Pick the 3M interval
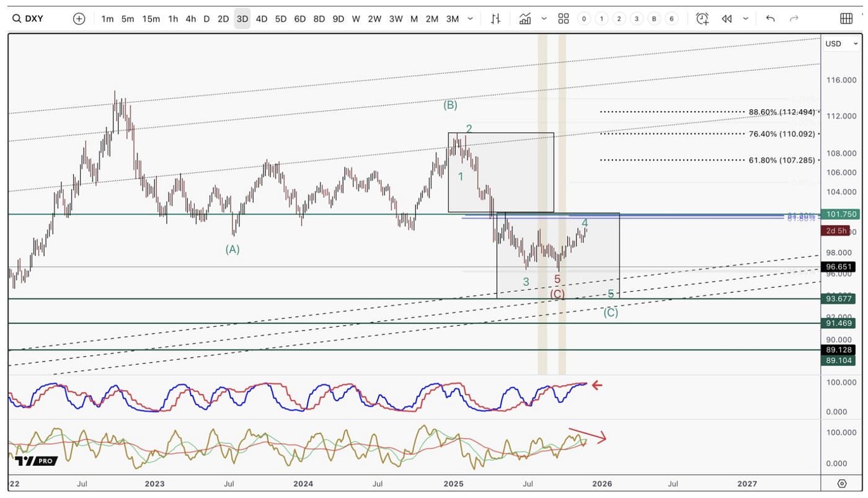Screen dimensions: 868x498 pyautogui.click(x=453, y=19)
